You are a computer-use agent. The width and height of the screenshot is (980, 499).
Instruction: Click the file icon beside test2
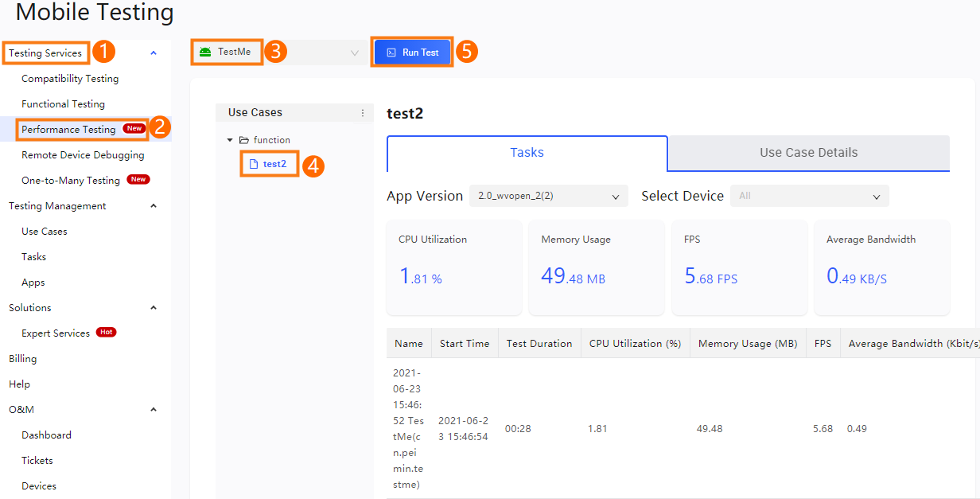[254, 164]
